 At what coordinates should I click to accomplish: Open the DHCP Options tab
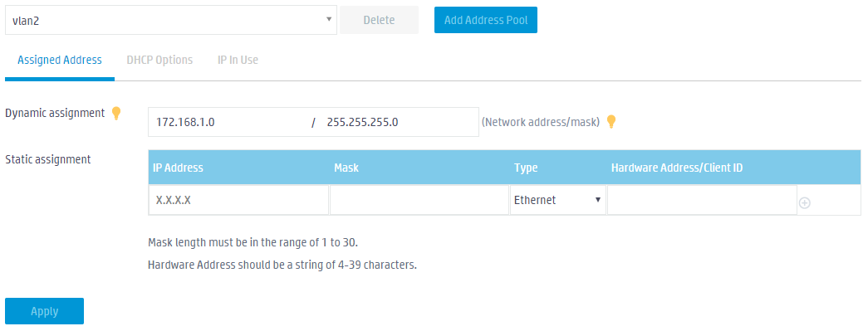click(x=159, y=61)
